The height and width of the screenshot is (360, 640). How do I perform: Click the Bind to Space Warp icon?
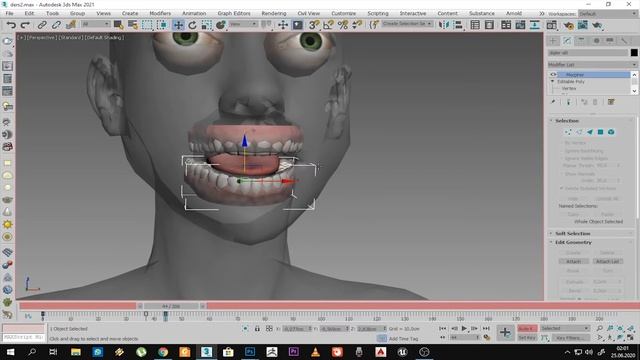click(x=71, y=25)
